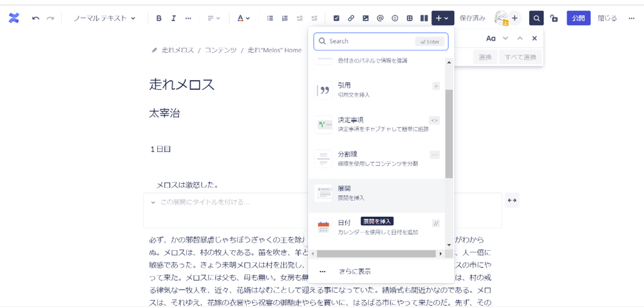644x307 pixels.
Task: Click the expand width toggle arrows button
Action: tap(512, 201)
